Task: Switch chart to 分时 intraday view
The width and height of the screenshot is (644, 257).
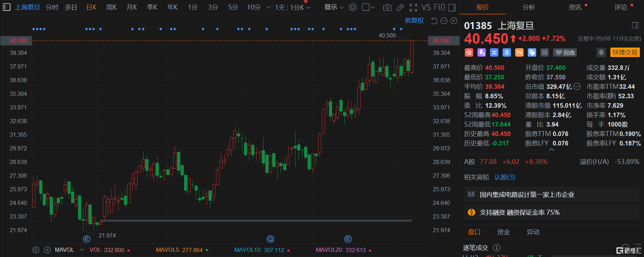Action: point(52,7)
